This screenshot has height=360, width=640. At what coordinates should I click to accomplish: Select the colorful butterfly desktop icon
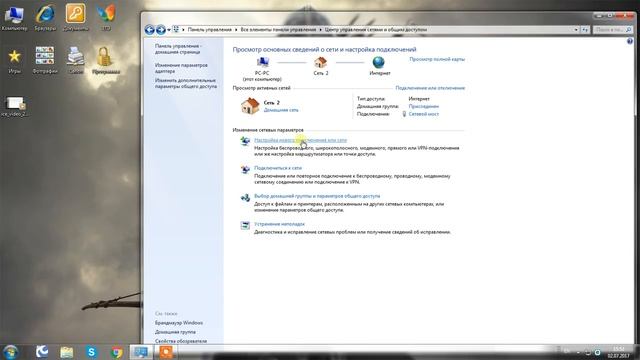coord(106,18)
